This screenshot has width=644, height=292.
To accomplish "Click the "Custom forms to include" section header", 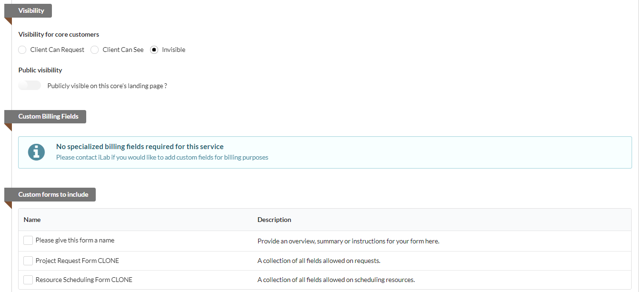I will coord(53,194).
